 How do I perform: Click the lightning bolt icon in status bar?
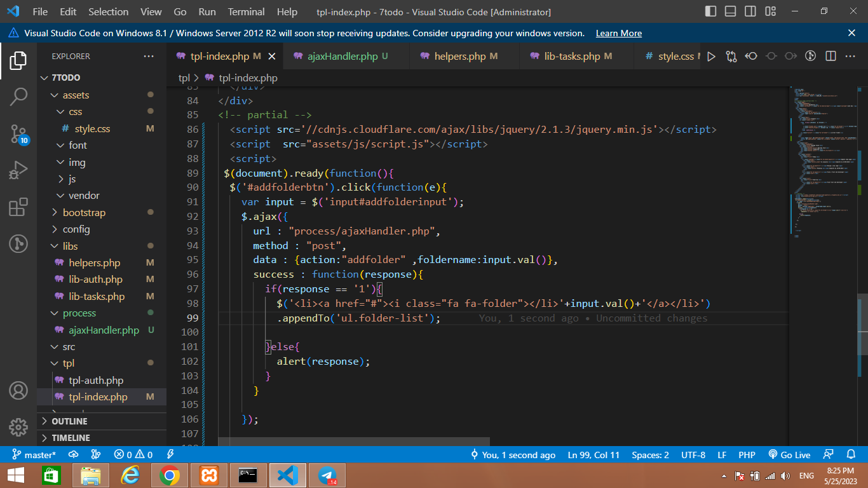coord(170,455)
